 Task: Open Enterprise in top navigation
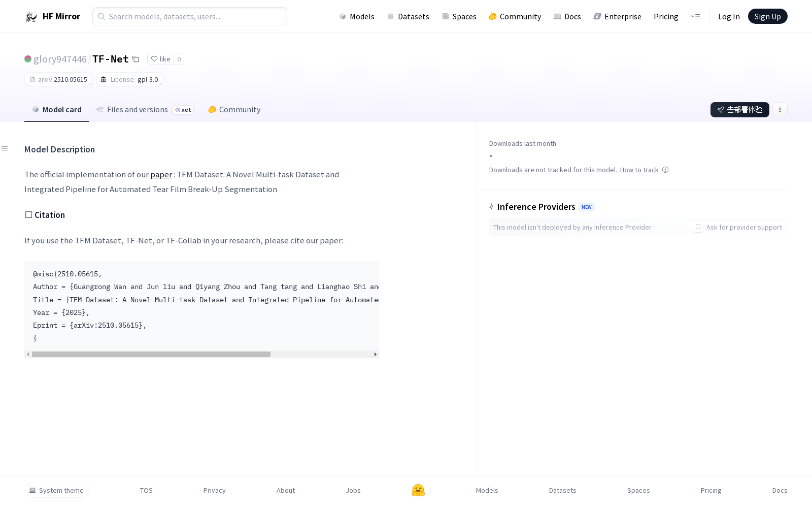point(618,16)
